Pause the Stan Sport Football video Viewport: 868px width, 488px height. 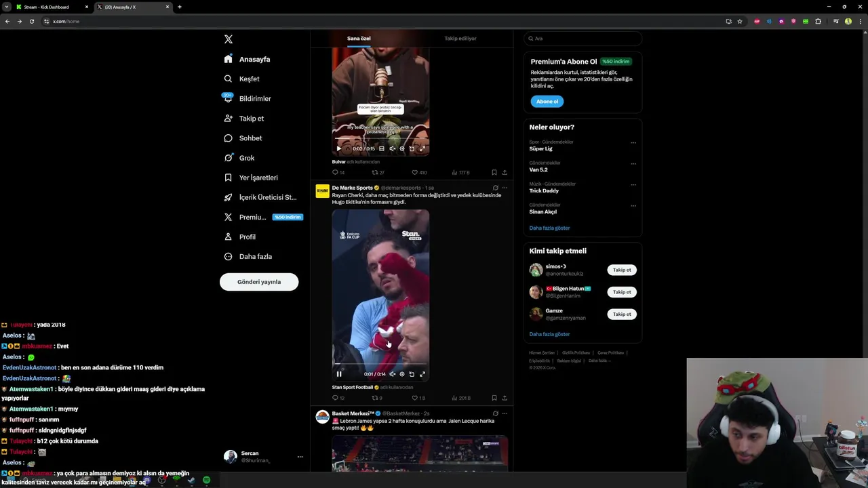point(339,374)
